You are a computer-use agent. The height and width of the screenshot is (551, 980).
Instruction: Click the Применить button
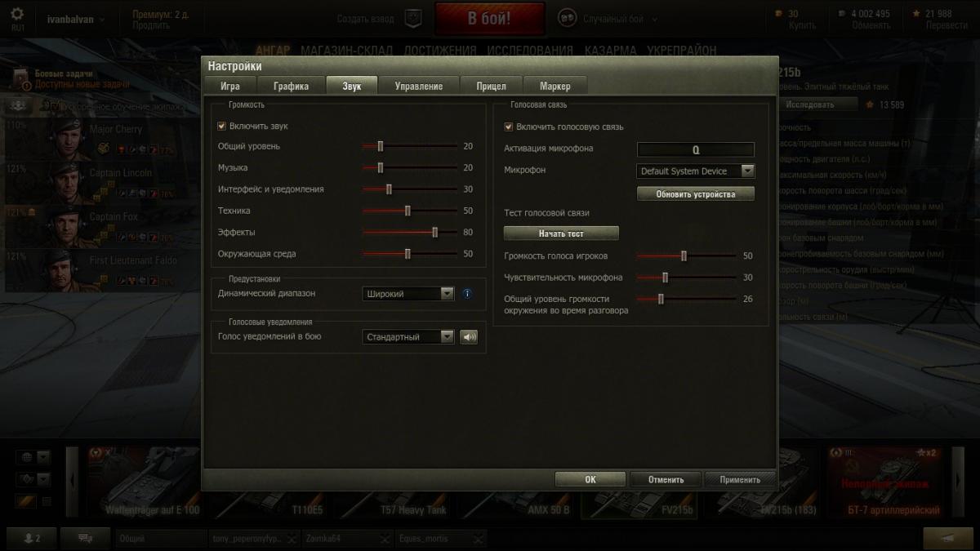coord(740,479)
